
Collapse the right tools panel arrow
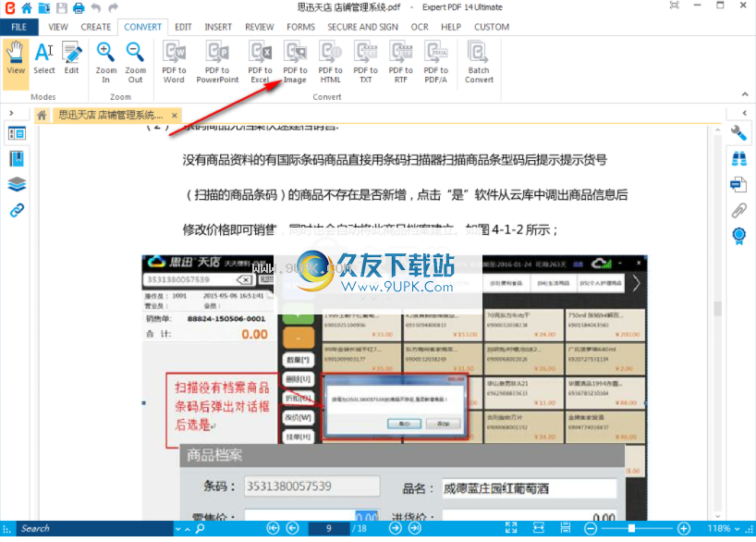(x=744, y=113)
